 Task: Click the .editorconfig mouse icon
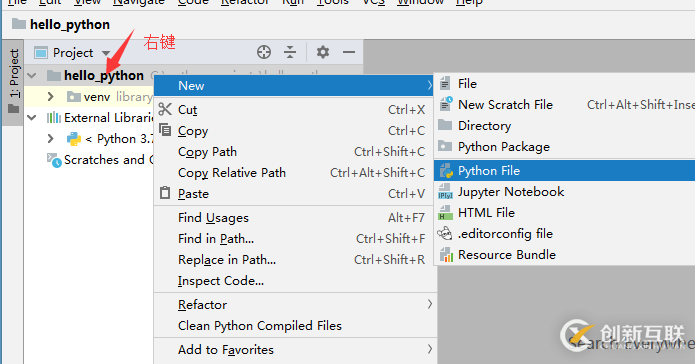coord(445,233)
